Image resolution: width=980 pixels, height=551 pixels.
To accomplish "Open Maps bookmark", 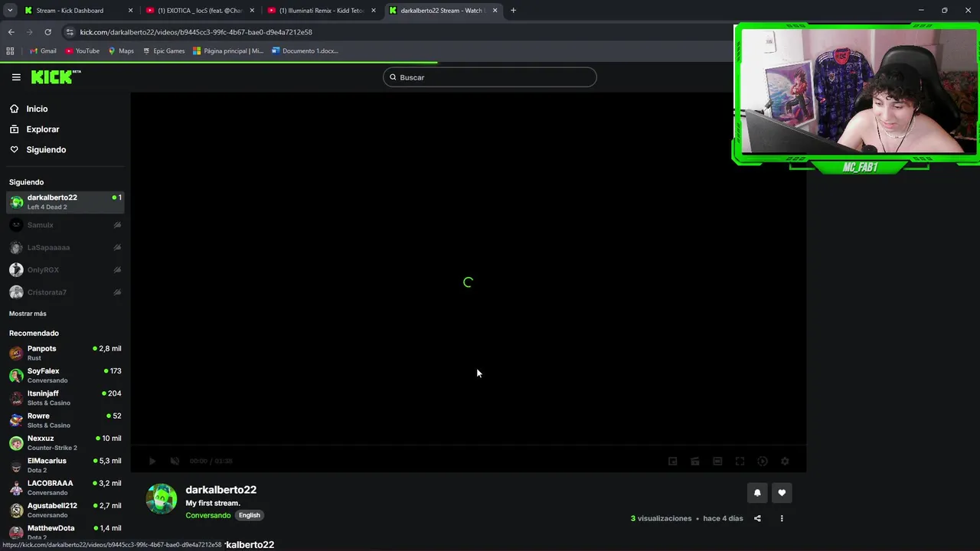I will click(x=121, y=51).
